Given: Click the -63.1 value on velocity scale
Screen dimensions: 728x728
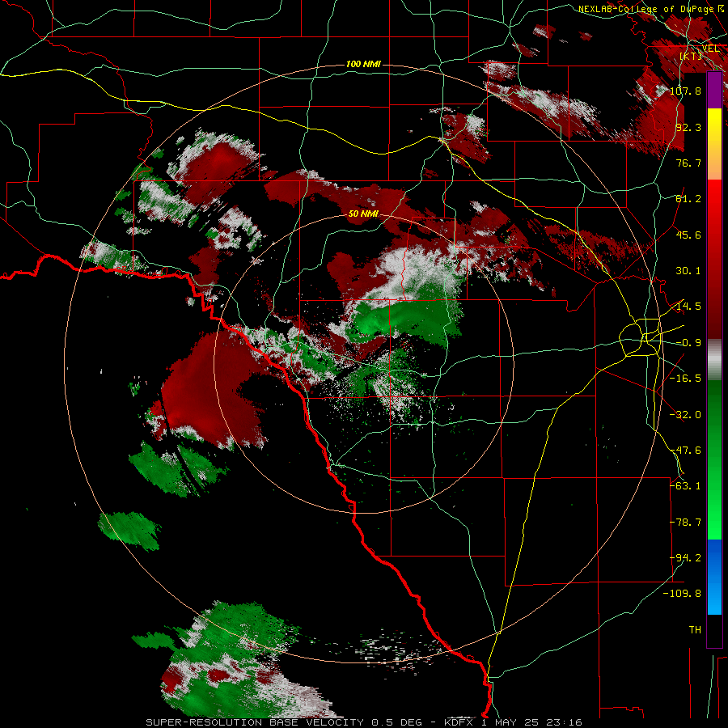Looking at the screenshot, I should (685, 486).
